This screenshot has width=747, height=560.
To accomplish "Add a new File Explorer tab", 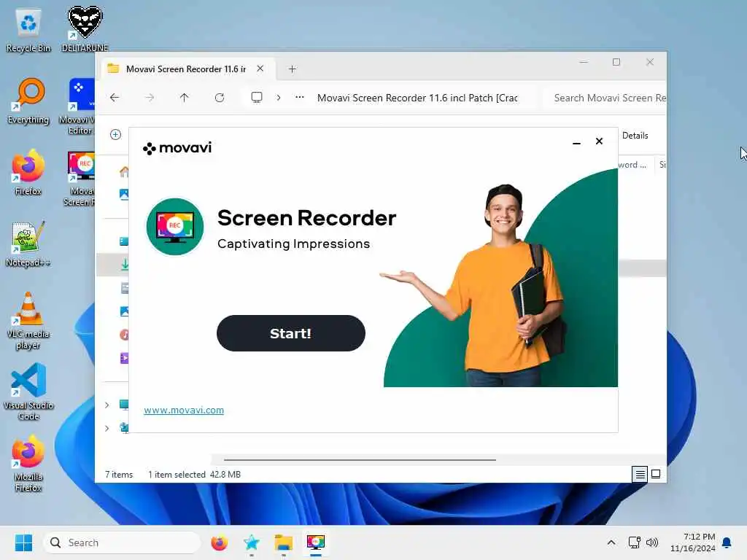I will click(293, 69).
